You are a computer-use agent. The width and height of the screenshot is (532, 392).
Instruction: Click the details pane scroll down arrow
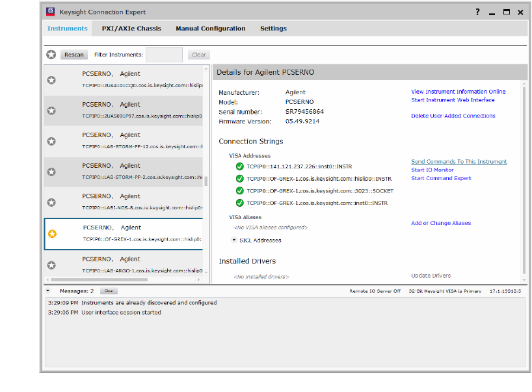pos(524,280)
